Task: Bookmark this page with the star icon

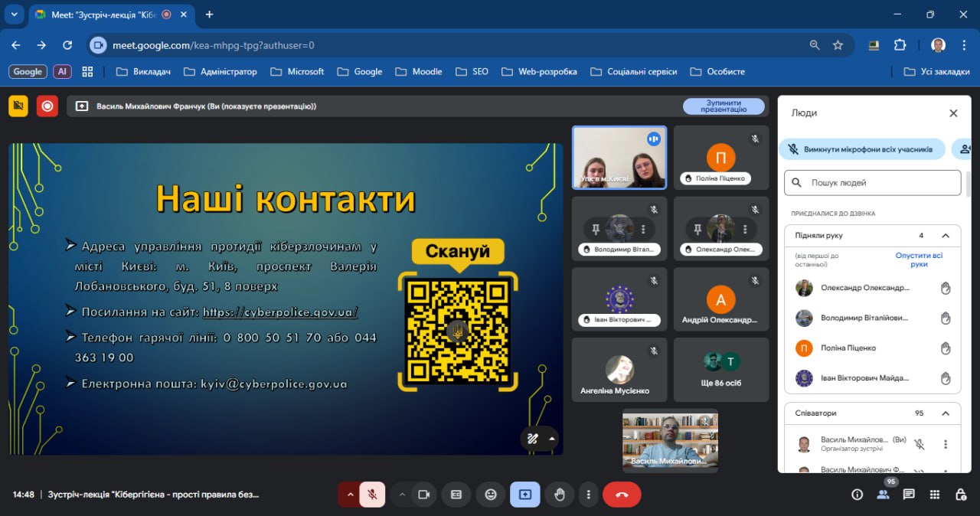Action: coord(838,45)
